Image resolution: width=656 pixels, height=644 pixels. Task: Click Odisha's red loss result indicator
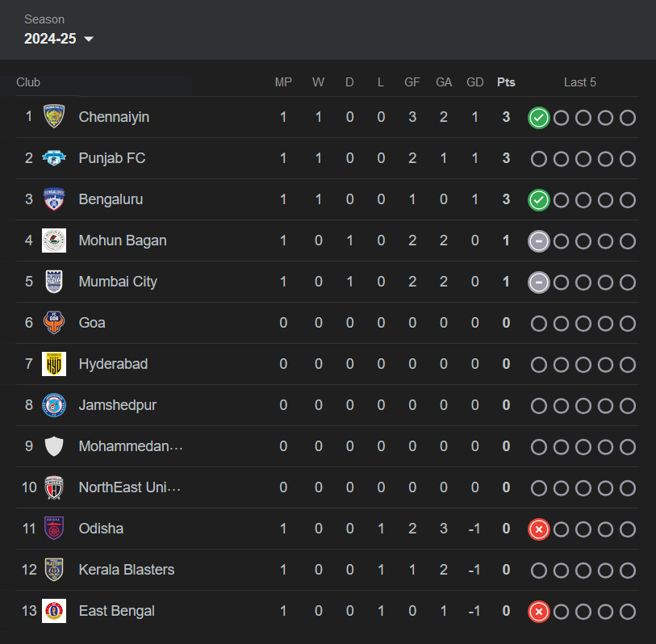click(x=539, y=529)
